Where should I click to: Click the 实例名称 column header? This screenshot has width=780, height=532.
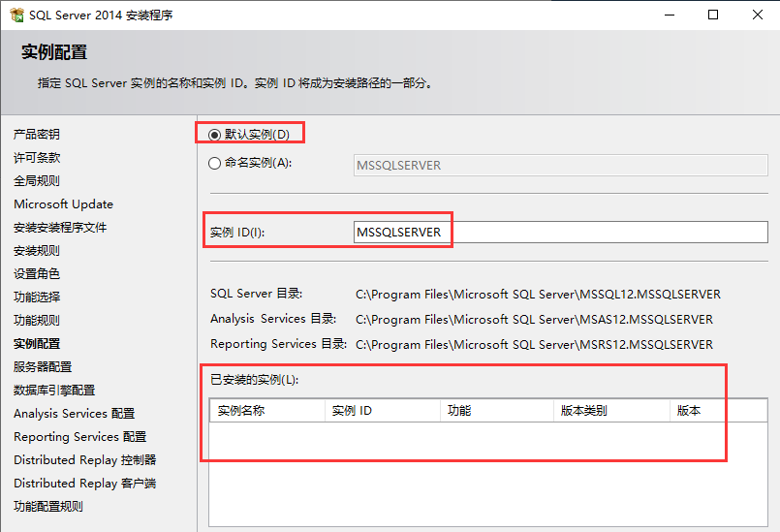coord(267,411)
